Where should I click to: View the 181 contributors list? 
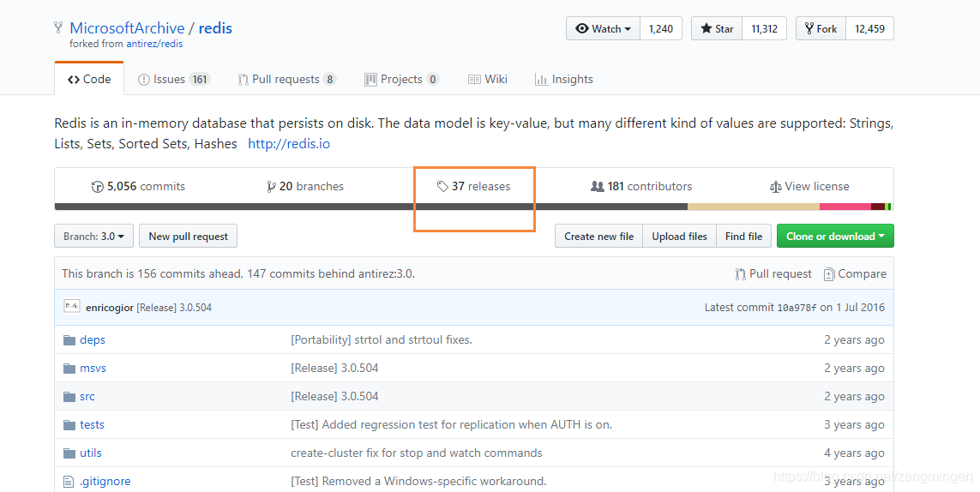641,186
